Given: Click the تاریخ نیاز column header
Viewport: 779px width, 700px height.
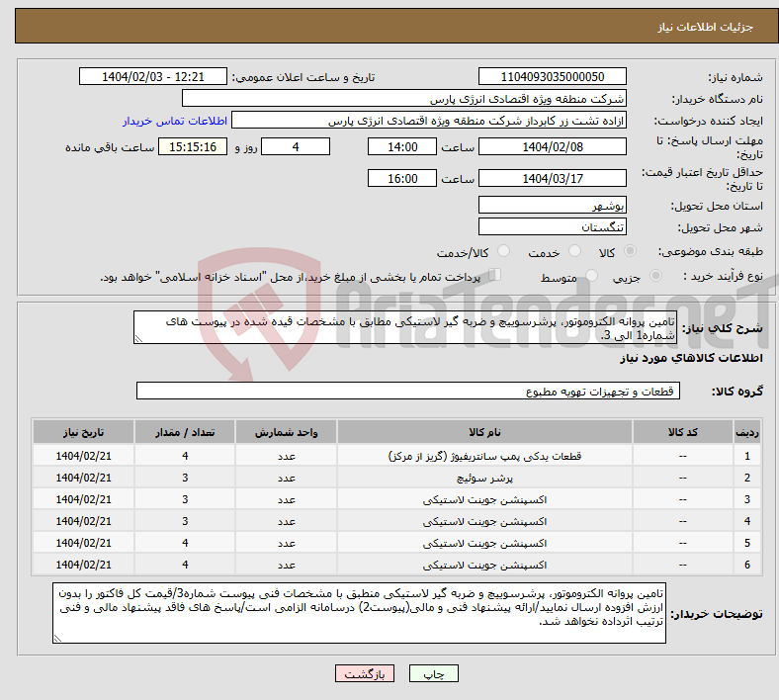Looking at the screenshot, I should click(83, 432).
